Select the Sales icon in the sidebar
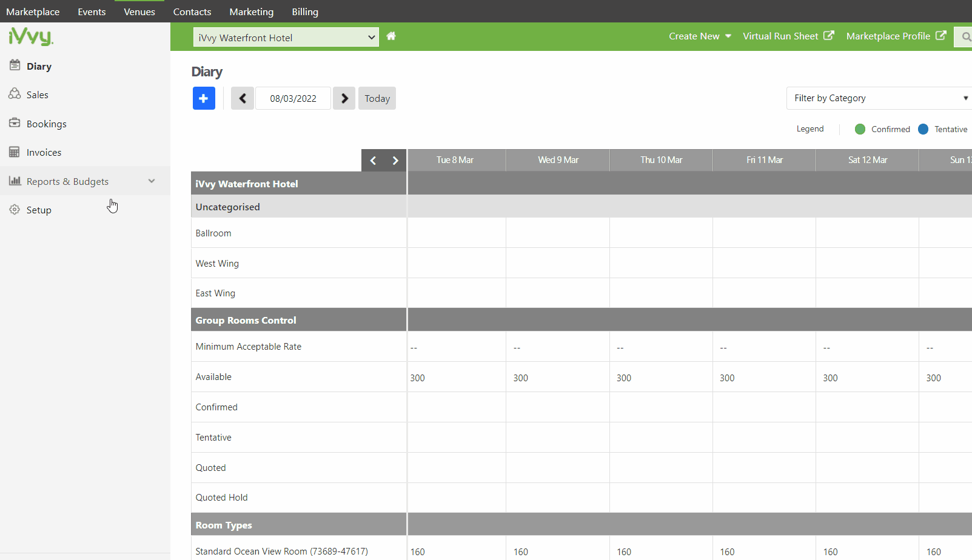This screenshot has width=972, height=560. [x=15, y=94]
